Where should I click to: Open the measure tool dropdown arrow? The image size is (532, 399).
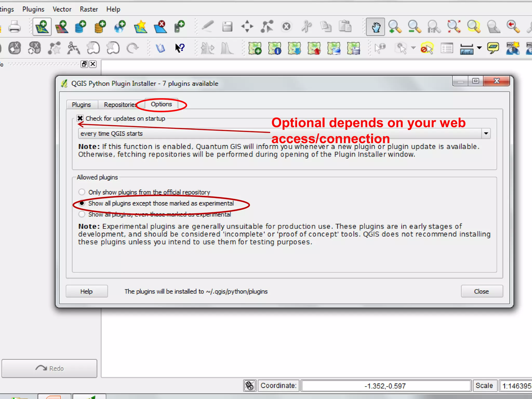click(x=480, y=48)
